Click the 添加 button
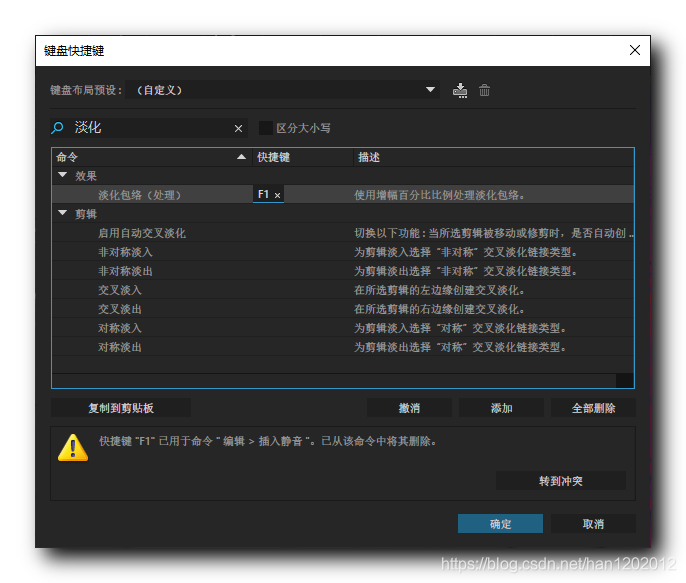The width and height of the screenshot is (686, 583). point(501,408)
